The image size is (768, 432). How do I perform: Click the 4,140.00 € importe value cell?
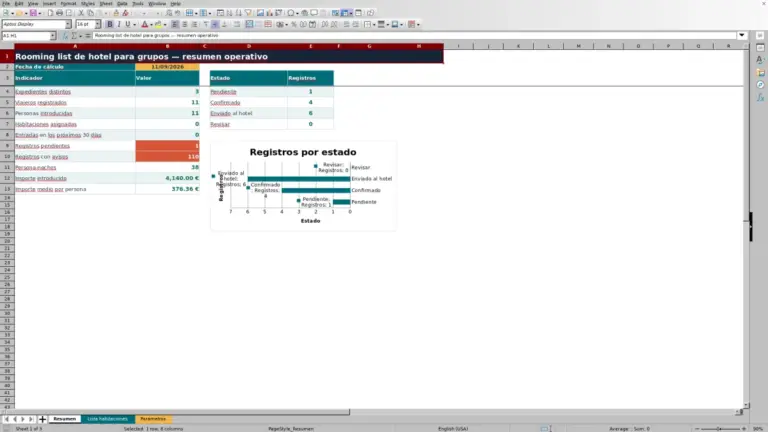click(167, 178)
